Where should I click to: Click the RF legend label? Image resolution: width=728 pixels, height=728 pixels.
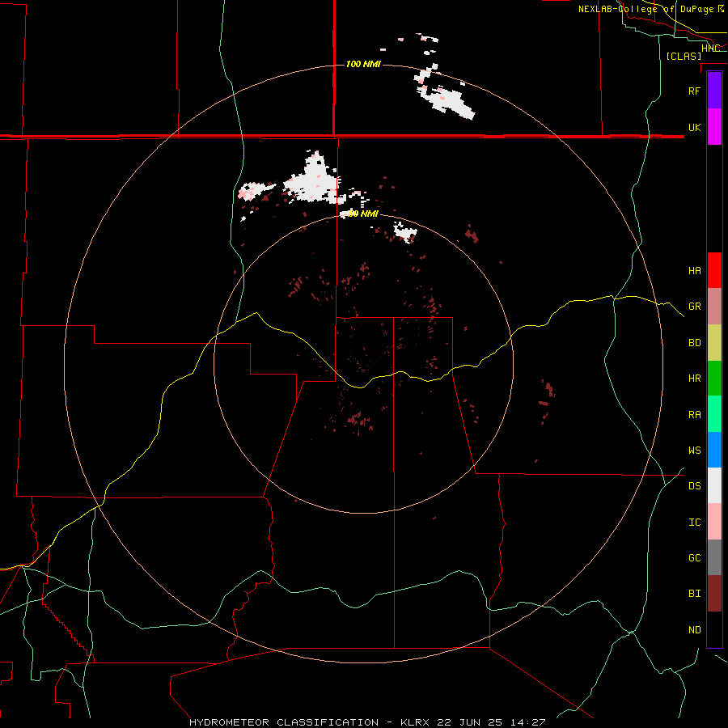point(694,91)
